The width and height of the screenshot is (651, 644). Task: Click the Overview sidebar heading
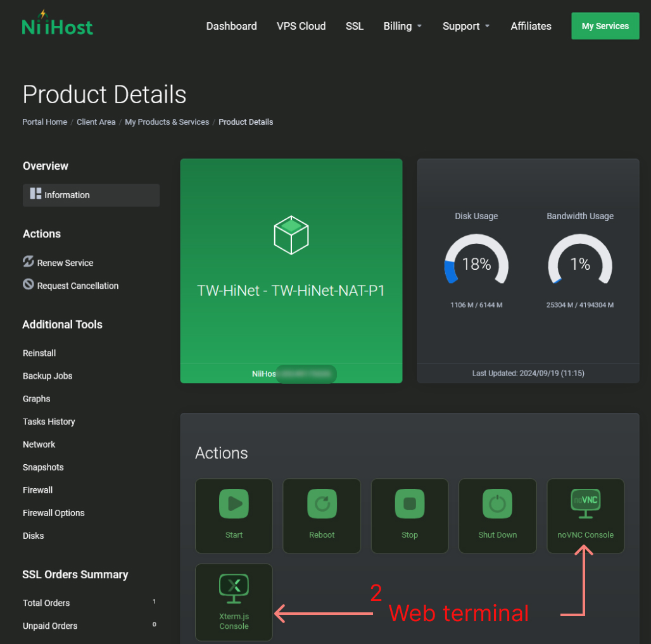tap(46, 166)
